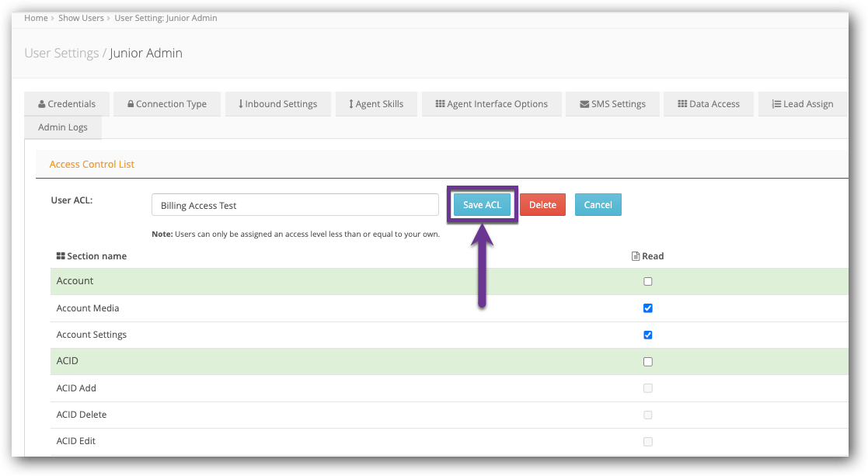Open the Credentials tab
The height and width of the screenshot is (476, 868).
67,104
